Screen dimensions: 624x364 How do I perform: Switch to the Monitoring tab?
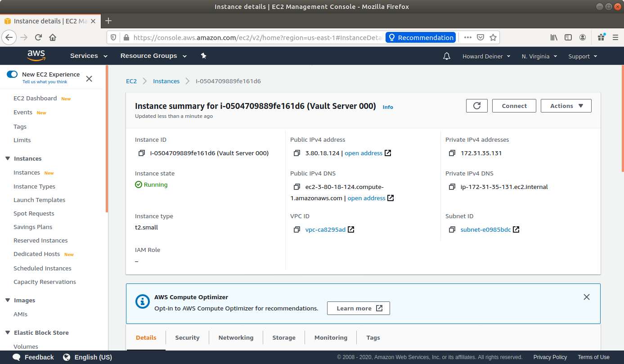(331, 337)
